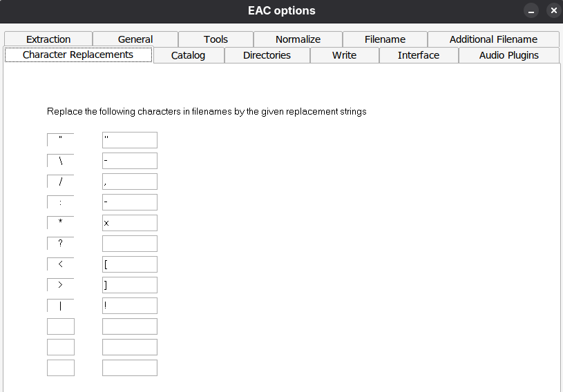
Task: Switch to the Audio Plugins tab
Action: point(509,55)
